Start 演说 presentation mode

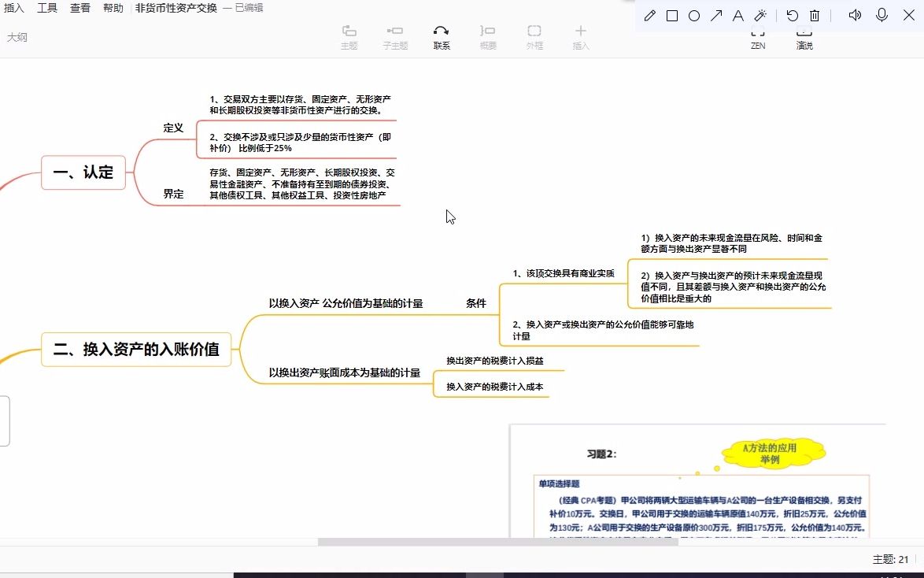(x=804, y=37)
